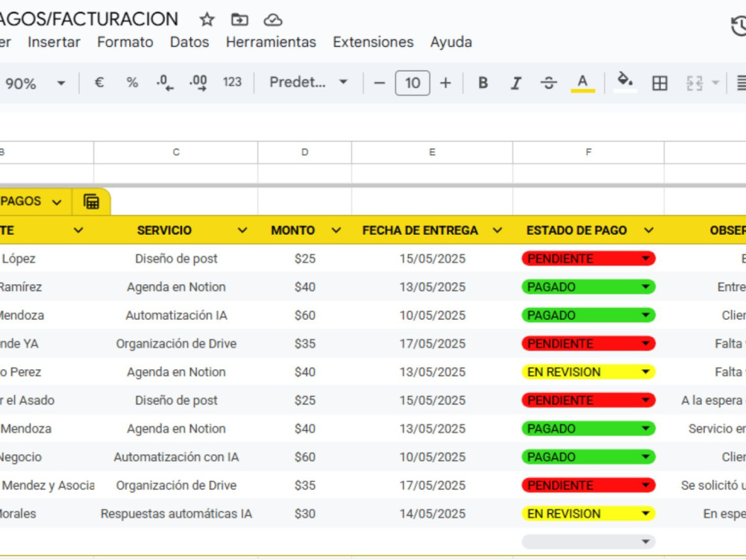Viewport: 746px width, 560px height.
Task: Select column C header
Action: click(176, 152)
